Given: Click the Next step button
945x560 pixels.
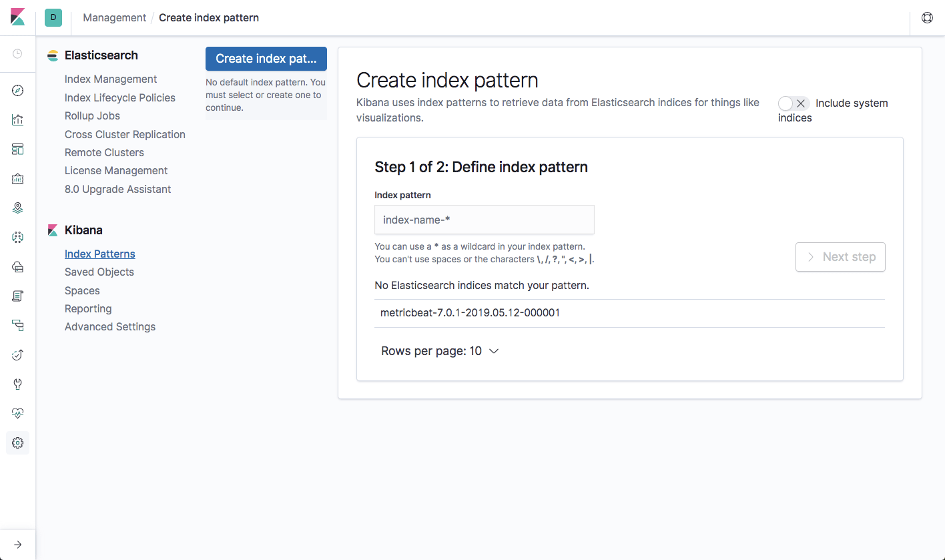Looking at the screenshot, I should pyautogui.click(x=840, y=257).
